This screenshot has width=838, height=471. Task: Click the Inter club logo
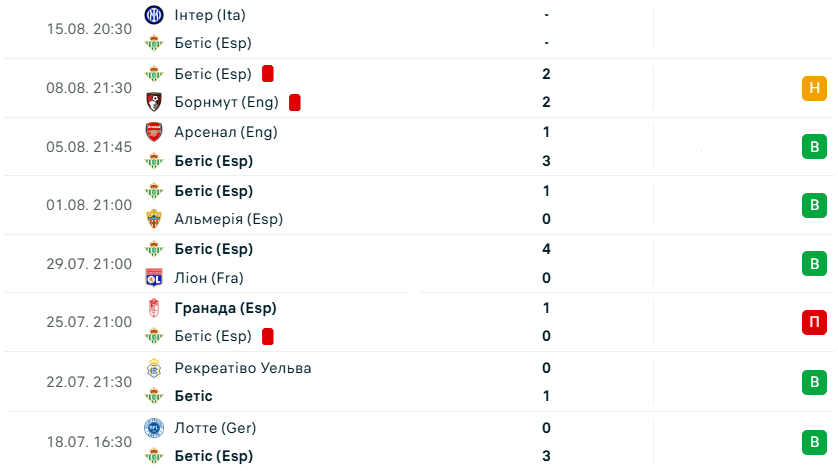pos(154,15)
